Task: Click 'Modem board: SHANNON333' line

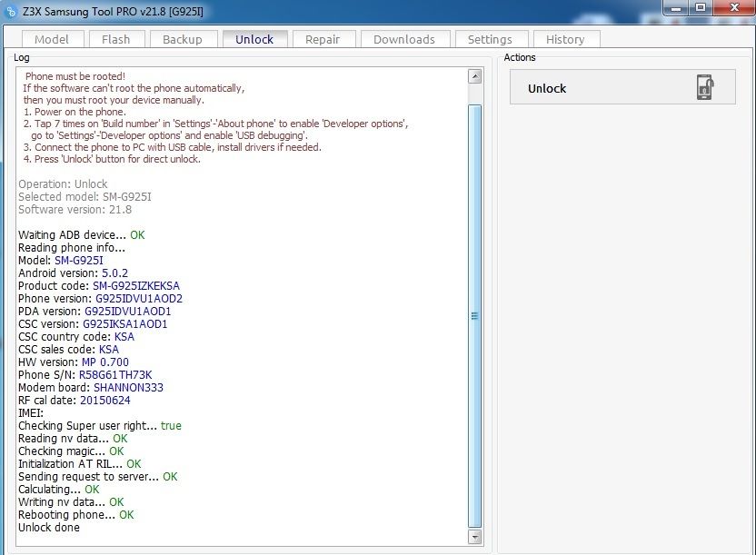Action: [91, 388]
